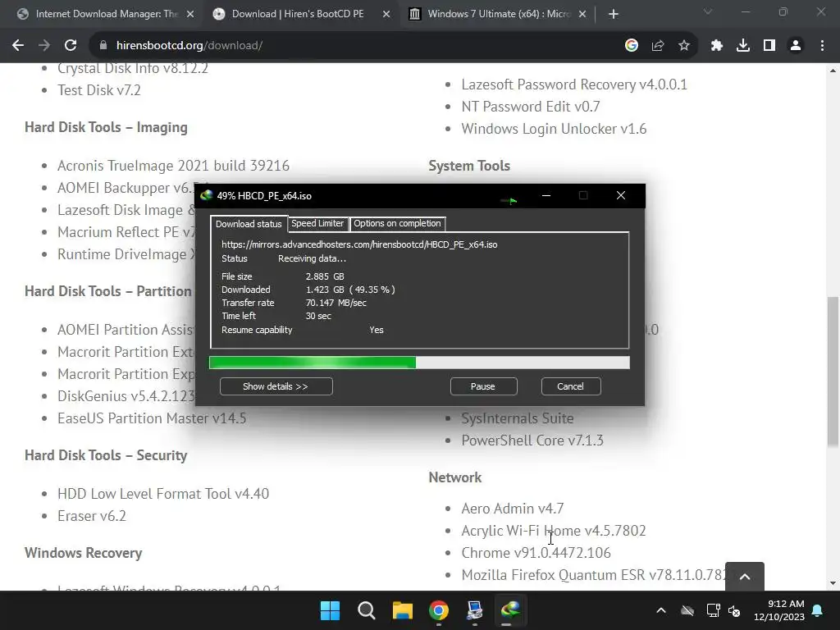Cancel the HBCD_PE_x64.iso download
Screen dimensions: 840x630
[571, 386]
